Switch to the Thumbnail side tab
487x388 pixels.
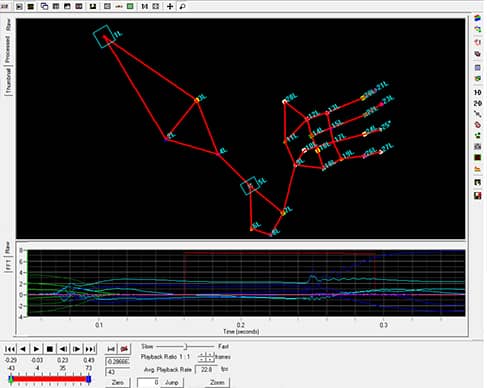click(x=8, y=80)
